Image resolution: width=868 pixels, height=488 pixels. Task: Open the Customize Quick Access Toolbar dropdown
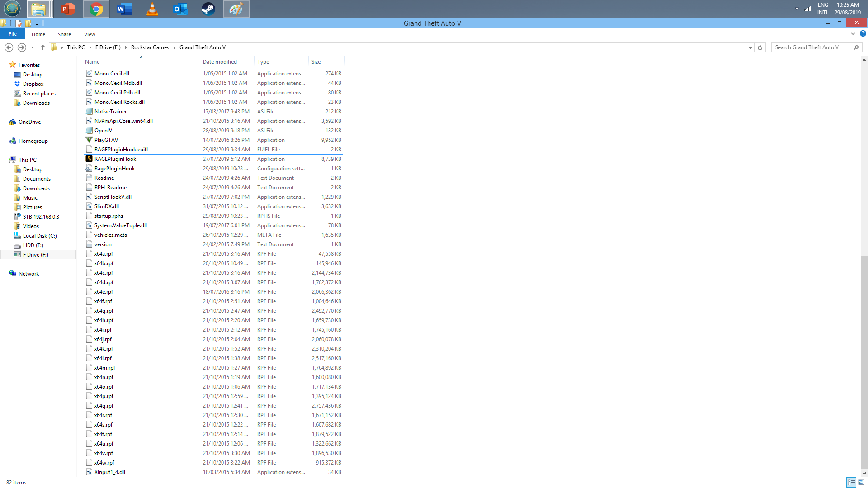[x=37, y=23]
